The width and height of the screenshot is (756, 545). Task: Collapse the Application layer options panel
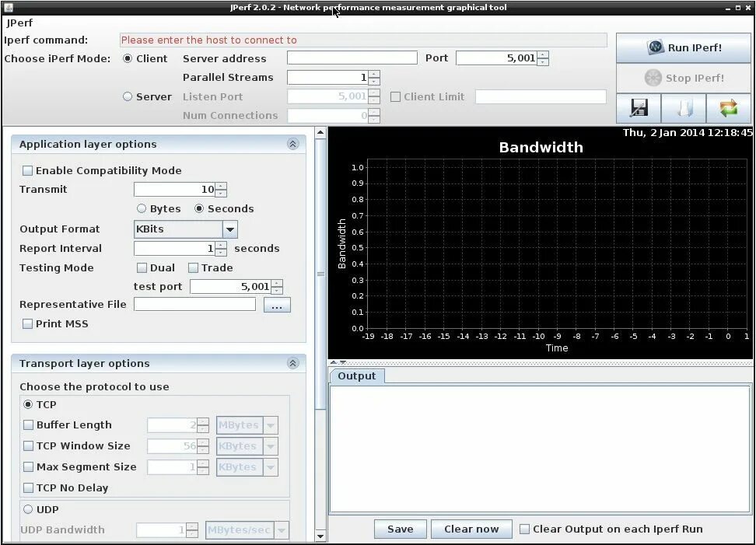[292, 144]
